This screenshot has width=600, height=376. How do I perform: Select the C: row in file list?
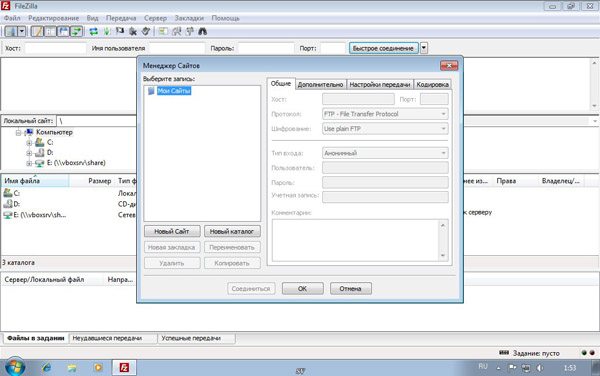tap(69, 194)
